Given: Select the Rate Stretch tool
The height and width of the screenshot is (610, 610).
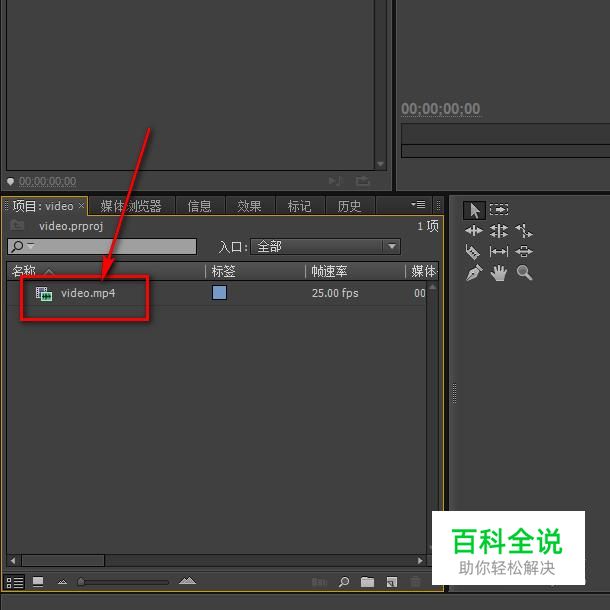Looking at the screenshot, I should point(524,231).
